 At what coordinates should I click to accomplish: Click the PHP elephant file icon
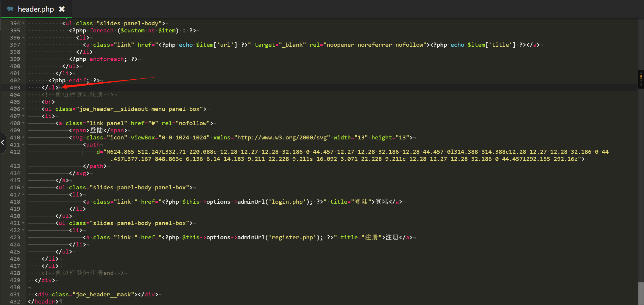click(x=10, y=9)
